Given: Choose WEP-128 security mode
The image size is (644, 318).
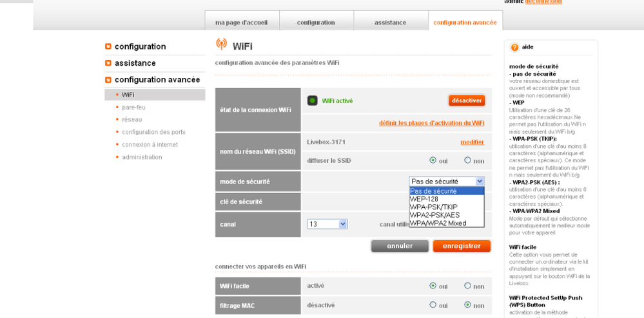Looking at the screenshot, I should coord(447,199).
